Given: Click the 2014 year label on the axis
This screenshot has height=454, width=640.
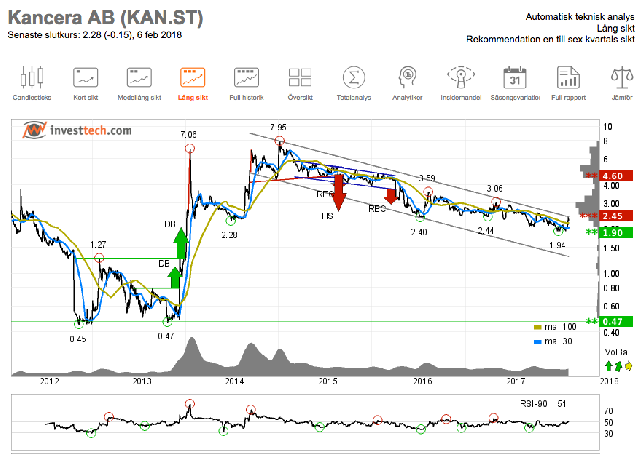Looking at the screenshot, I should (x=234, y=381).
